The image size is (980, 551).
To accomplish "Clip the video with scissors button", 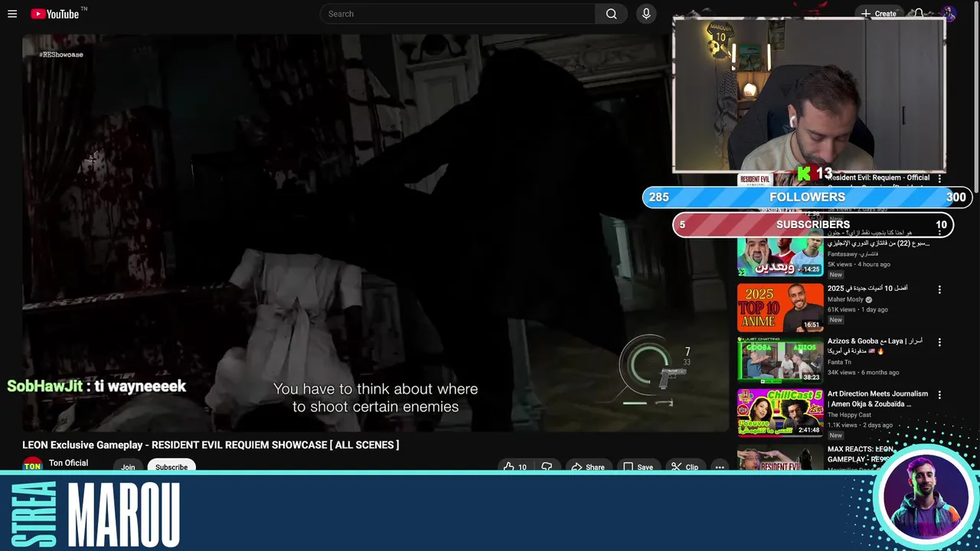I will [x=684, y=467].
